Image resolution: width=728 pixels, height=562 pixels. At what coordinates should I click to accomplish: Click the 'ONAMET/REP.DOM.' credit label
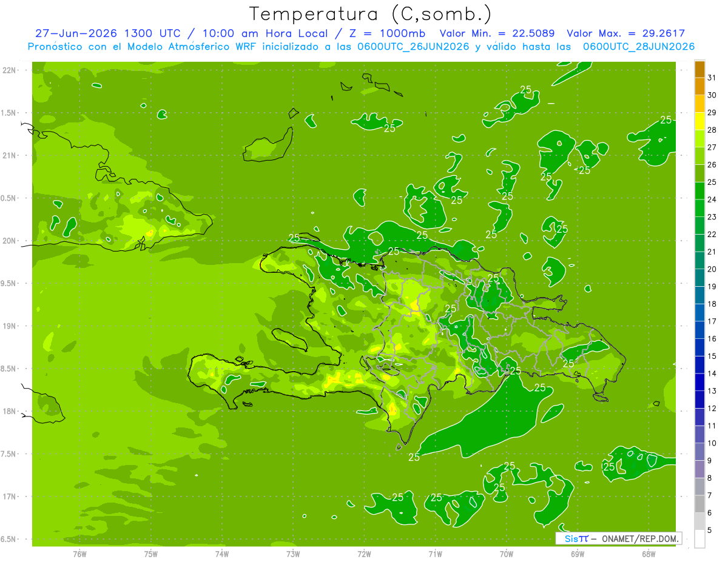[641, 538]
